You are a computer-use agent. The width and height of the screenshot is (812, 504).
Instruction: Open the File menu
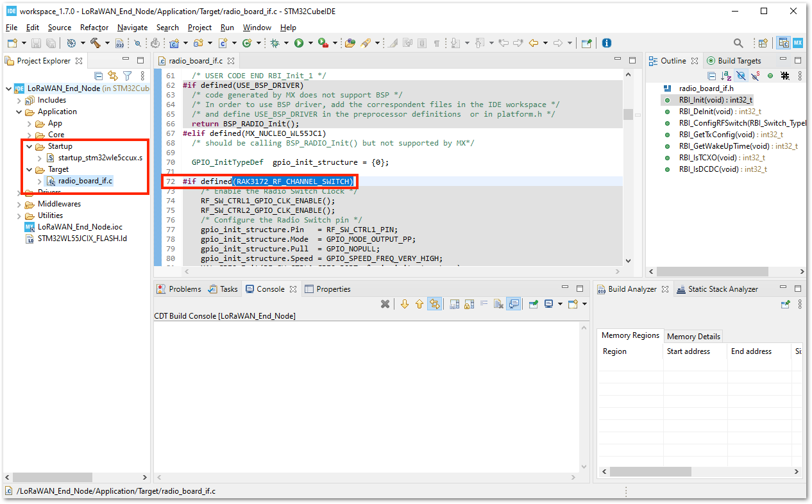[x=12, y=28]
